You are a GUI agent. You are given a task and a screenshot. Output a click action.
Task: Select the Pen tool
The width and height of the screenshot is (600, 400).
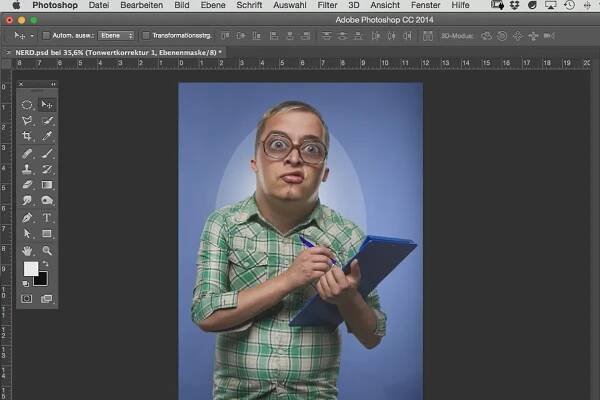click(x=27, y=217)
